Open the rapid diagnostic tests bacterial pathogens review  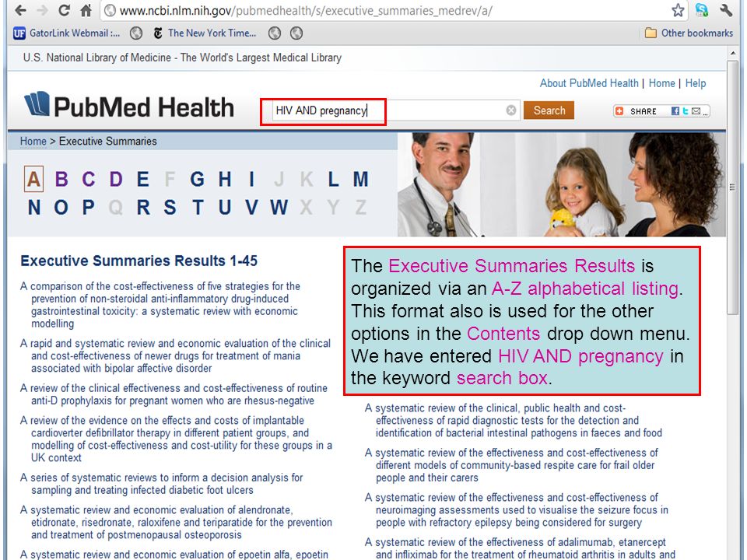pyautogui.click(x=514, y=421)
